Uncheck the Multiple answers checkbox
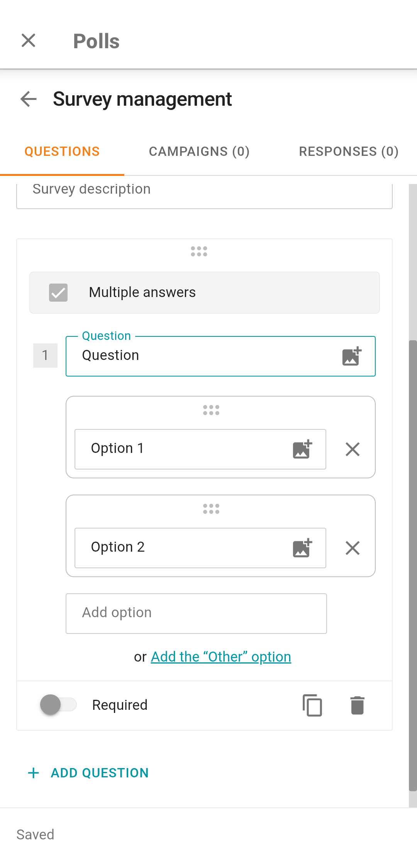This screenshot has height=868, width=417. point(58,292)
